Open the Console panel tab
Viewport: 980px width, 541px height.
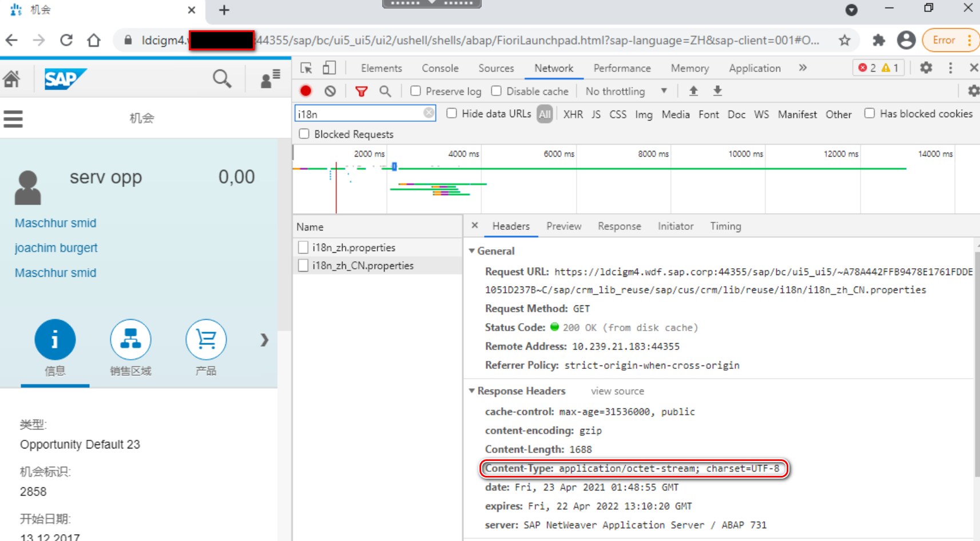click(x=440, y=68)
